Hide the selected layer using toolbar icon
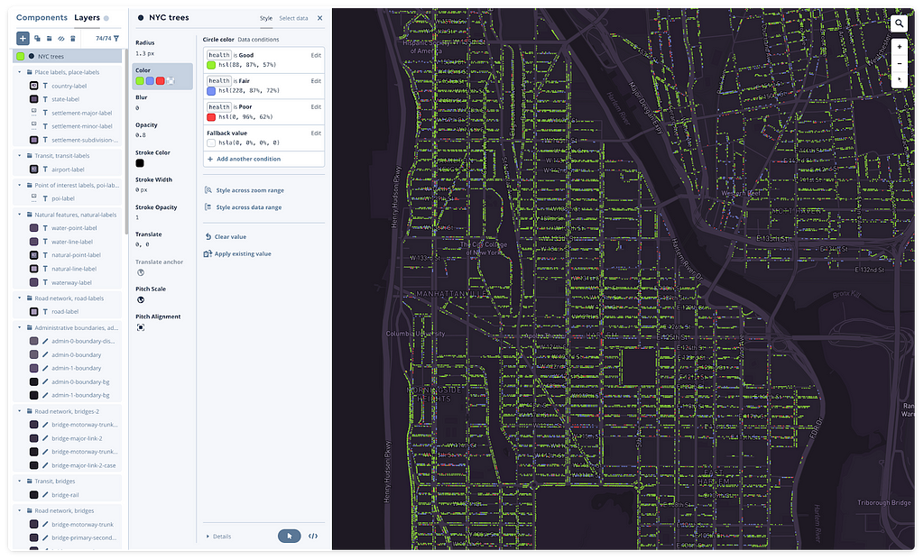This screenshot has height=560, width=924. [x=60, y=38]
